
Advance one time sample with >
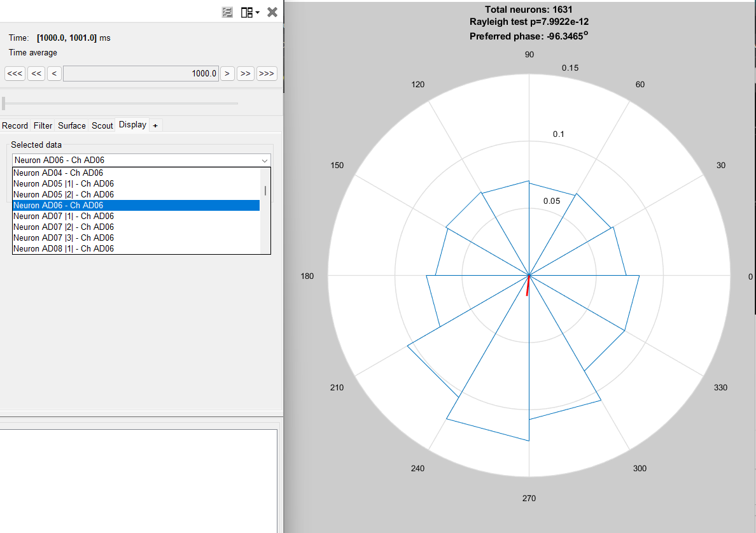(227, 73)
